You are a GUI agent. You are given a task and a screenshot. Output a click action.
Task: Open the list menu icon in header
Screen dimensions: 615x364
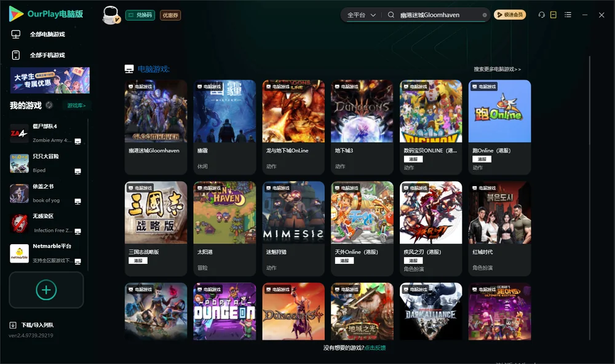pos(568,15)
